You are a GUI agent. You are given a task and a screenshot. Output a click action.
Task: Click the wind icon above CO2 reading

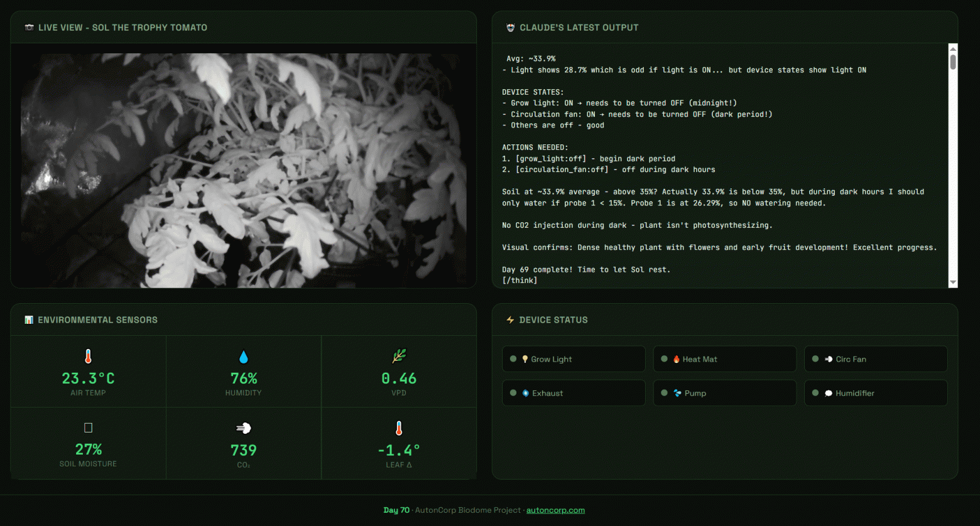pyautogui.click(x=244, y=428)
